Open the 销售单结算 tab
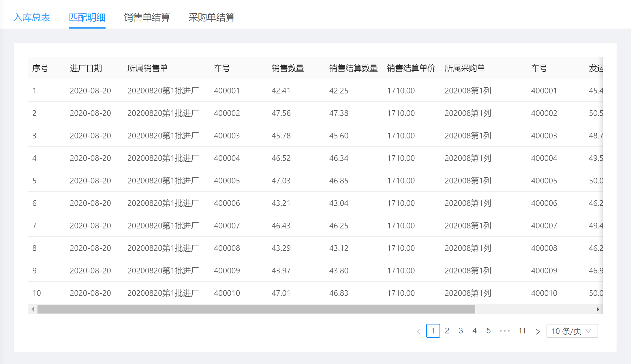 tap(147, 17)
